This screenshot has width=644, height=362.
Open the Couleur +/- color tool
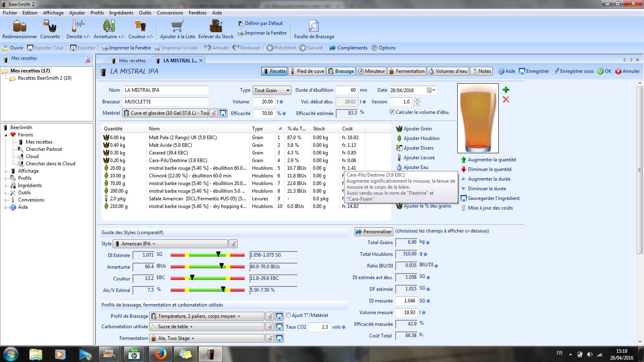tap(140, 29)
